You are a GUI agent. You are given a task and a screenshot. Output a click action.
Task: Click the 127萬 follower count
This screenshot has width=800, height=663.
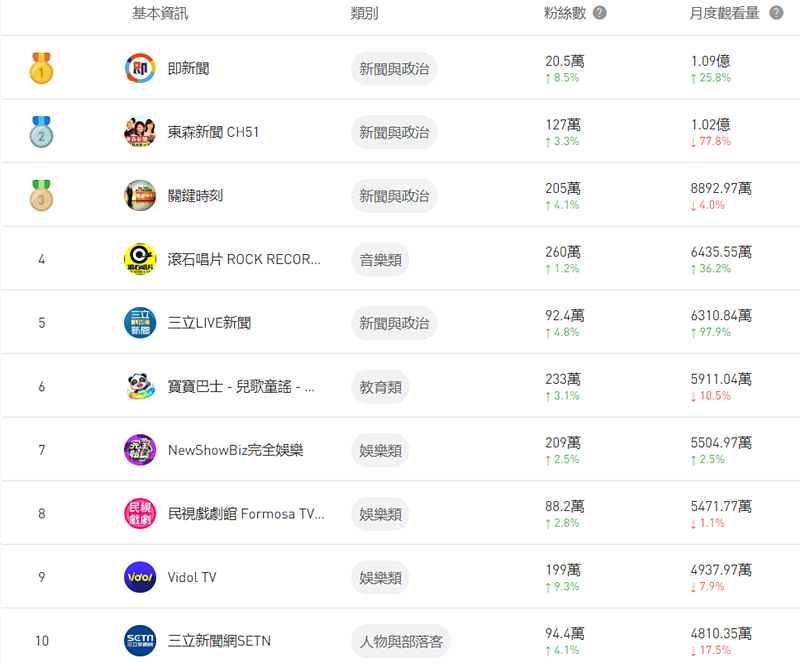click(563, 125)
